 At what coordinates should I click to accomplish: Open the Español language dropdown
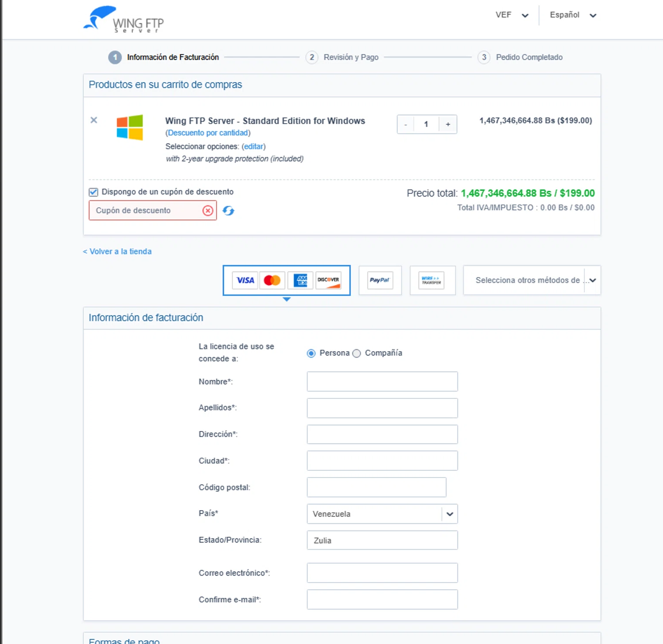click(573, 15)
